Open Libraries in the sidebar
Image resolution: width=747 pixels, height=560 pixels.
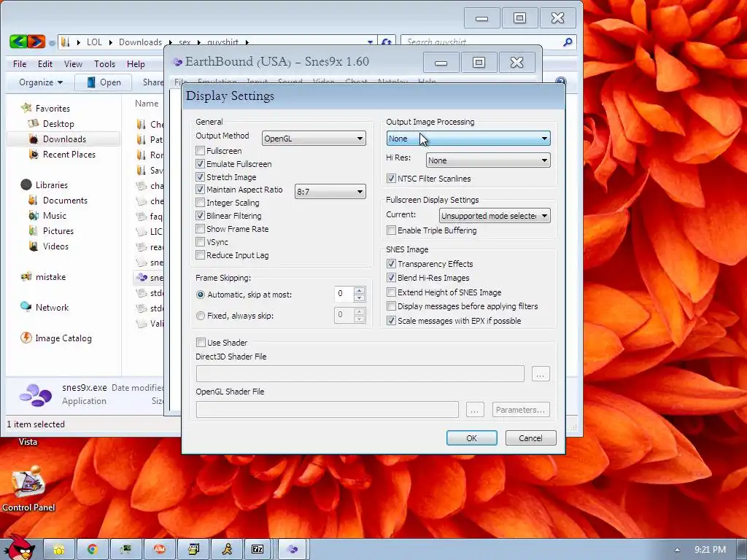pyautogui.click(x=52, y=184)
